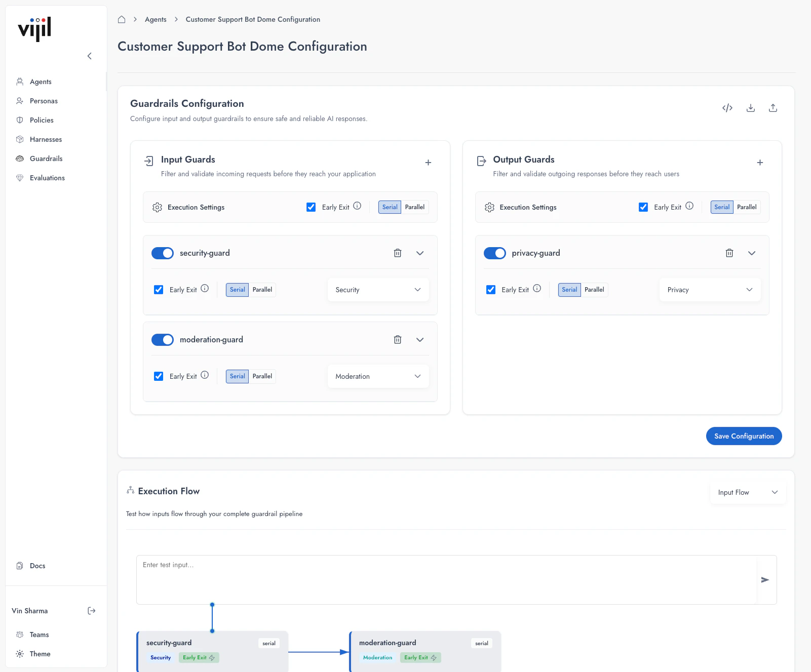Click the upload configuration icon
The height and width of the screenshot is (672, 811).
point(773,108)
